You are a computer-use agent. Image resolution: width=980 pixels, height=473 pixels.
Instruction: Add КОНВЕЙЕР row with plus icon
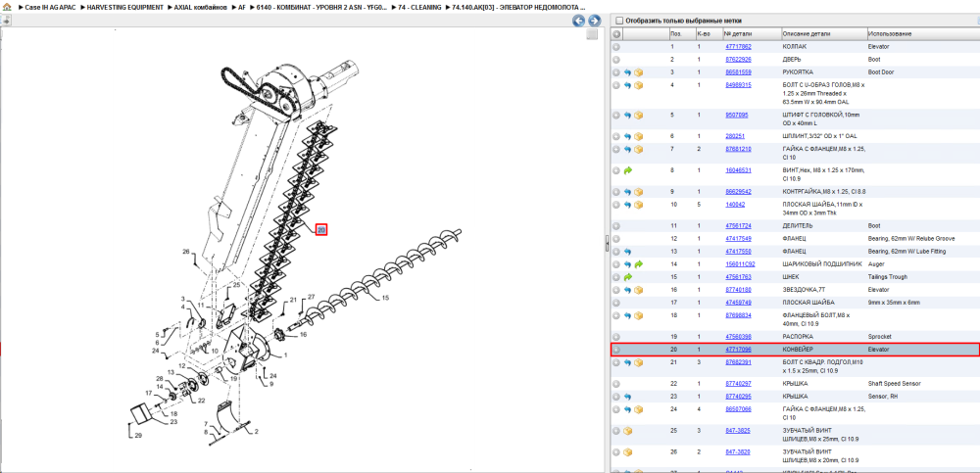(616, 350)
